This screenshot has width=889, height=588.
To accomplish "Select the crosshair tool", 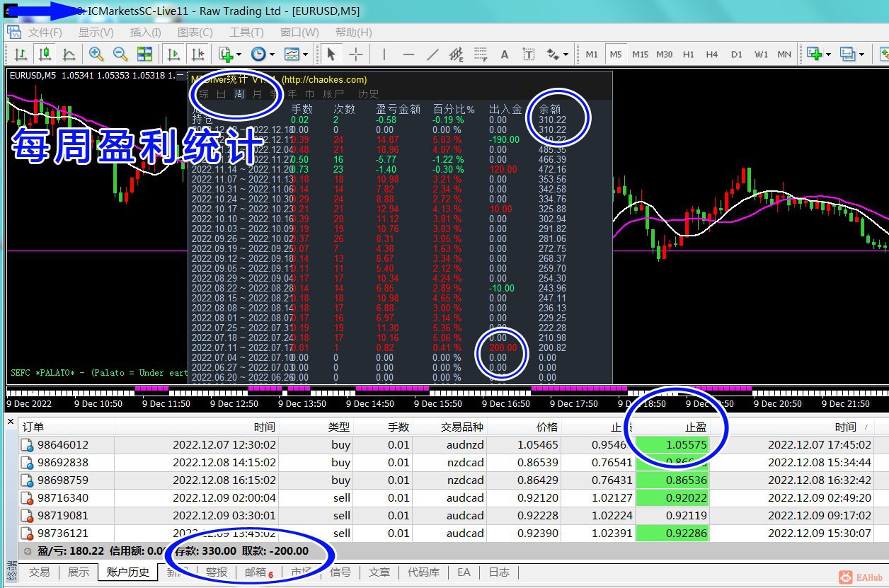I will [355, 54].
